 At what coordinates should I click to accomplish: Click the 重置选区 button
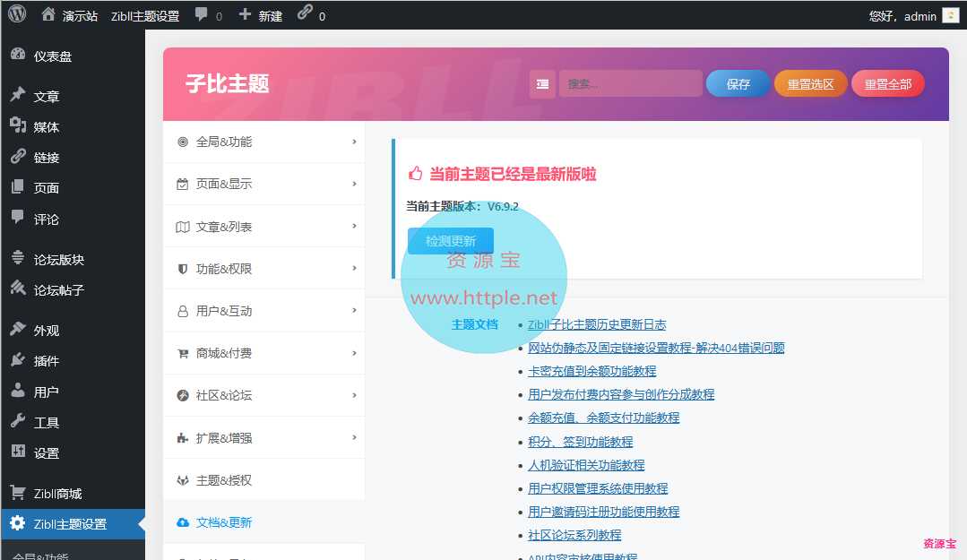810,84
